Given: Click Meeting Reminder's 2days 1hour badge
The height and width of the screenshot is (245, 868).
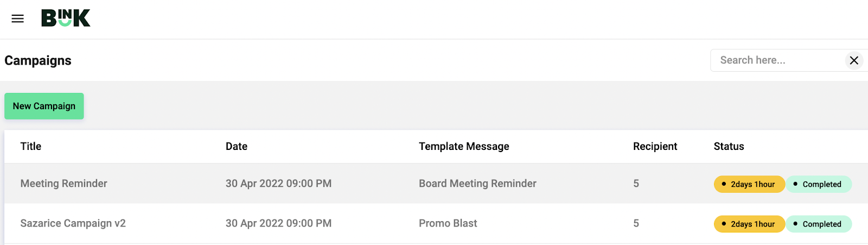Looking at the screenshot, I should coord(749,184).
